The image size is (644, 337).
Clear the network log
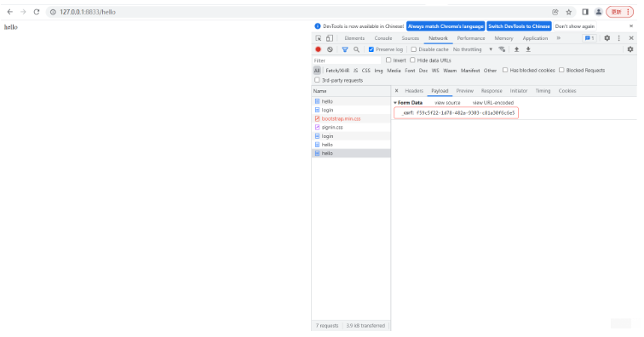point(330,49)
